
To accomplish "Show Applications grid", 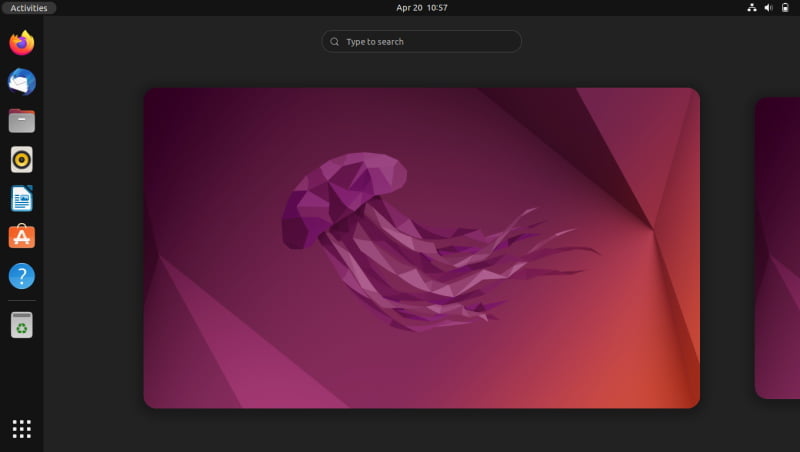I will tap(21, 429).
